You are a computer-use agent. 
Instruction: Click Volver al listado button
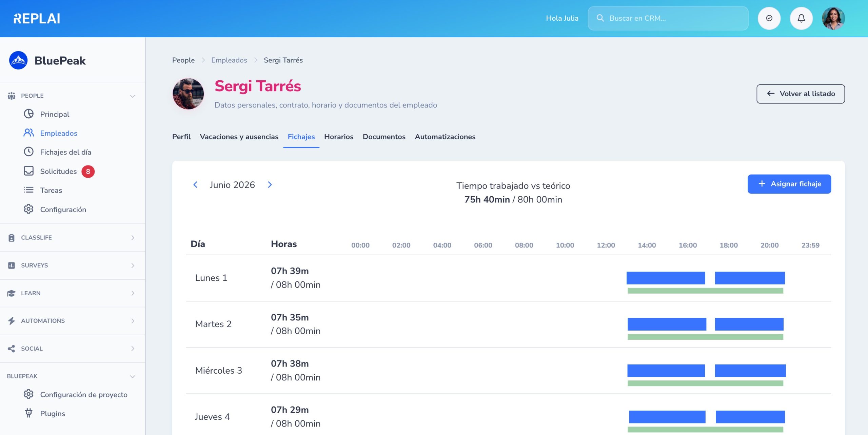801,94
